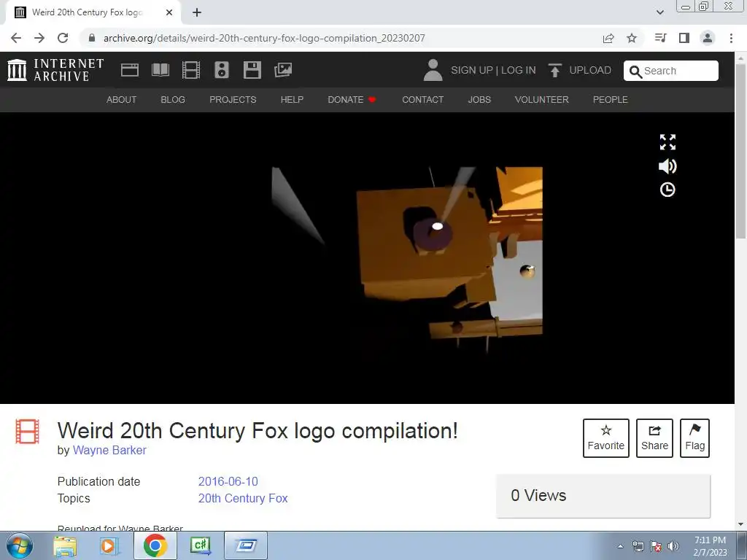Click the 2016-06-10 publication date link

(x=228, y=481)
